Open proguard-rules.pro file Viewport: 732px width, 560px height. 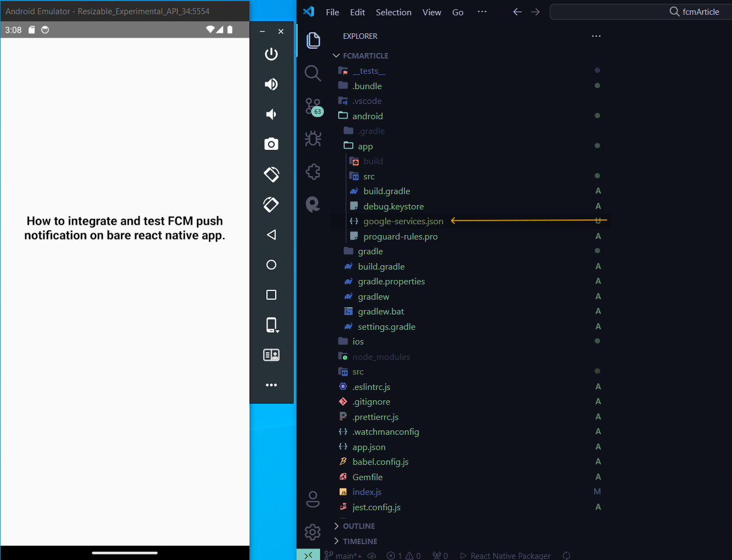[470, 236]
